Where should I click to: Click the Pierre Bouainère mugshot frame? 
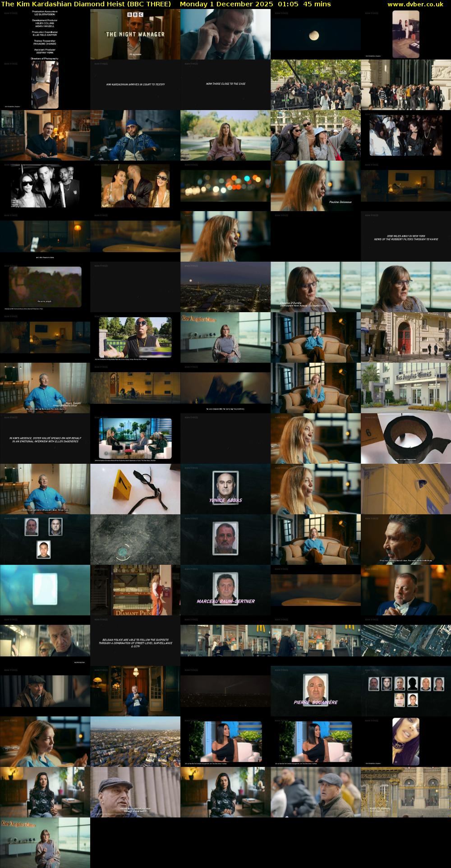coord(315,691)
